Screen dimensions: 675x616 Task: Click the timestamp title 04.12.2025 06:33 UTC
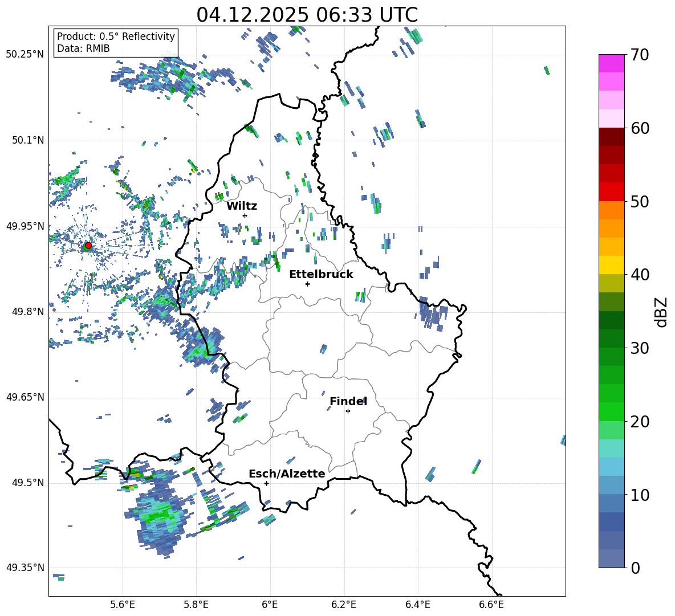tap(307, 14)
